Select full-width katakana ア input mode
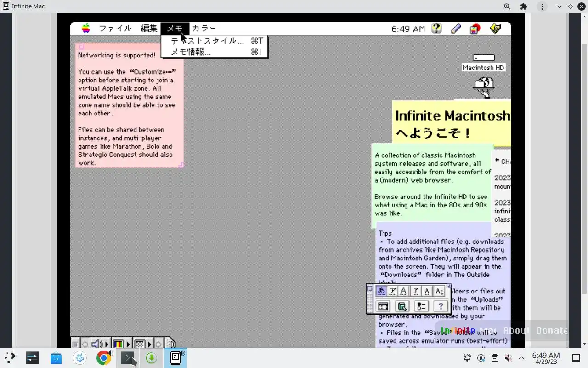This screenshot has width=588, height=368. point(392,291)
